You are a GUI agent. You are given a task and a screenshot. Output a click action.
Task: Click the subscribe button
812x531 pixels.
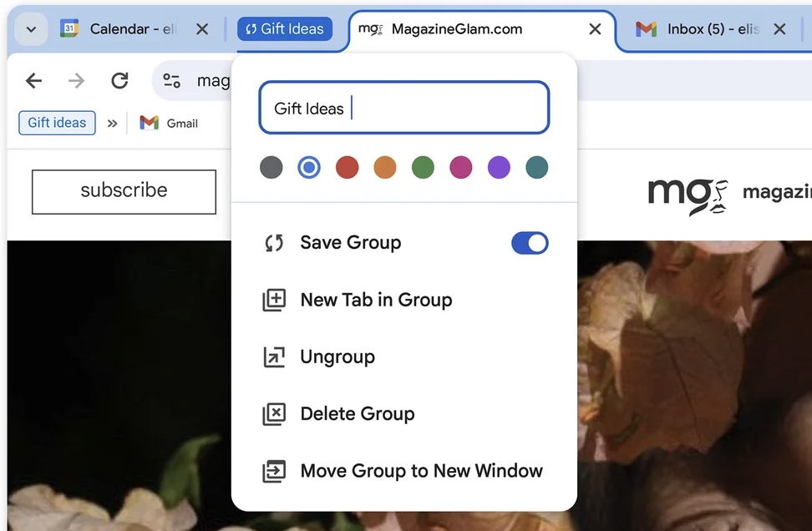124,191
